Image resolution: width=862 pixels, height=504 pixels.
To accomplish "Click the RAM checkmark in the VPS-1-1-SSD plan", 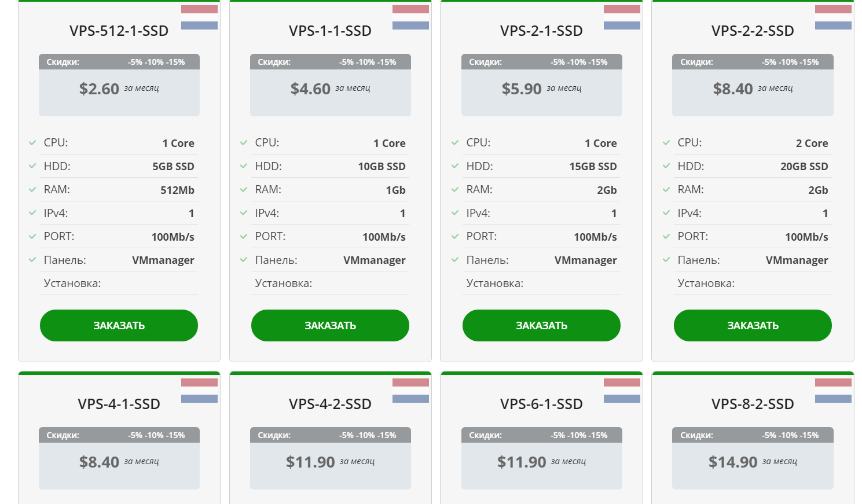I will (x=244, y=189).
